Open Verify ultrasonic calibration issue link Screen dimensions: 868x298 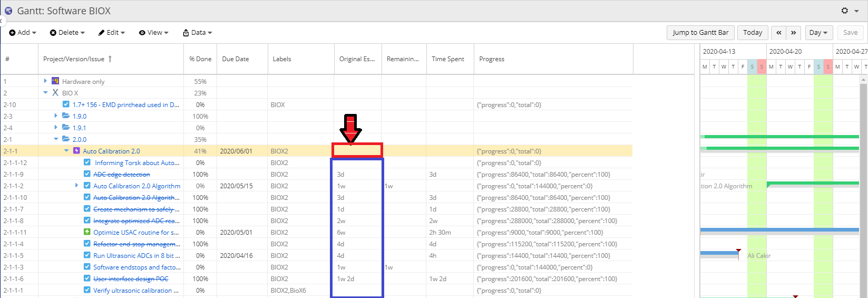click(136, 290)
